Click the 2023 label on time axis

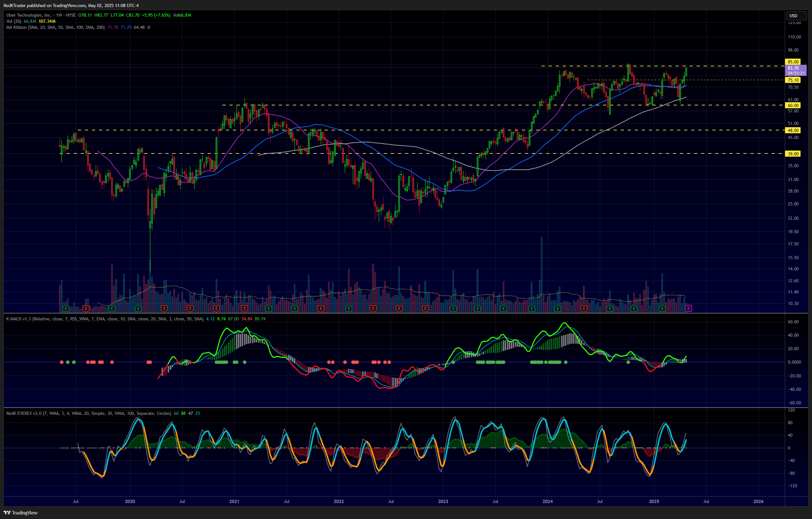point(443,501)
